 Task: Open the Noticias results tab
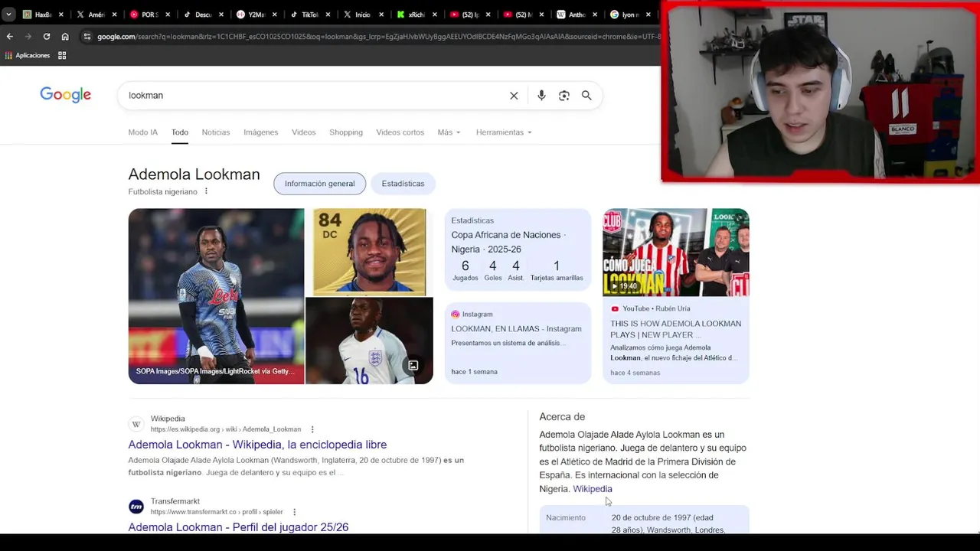pyautogui.click(x=216, y=132)
